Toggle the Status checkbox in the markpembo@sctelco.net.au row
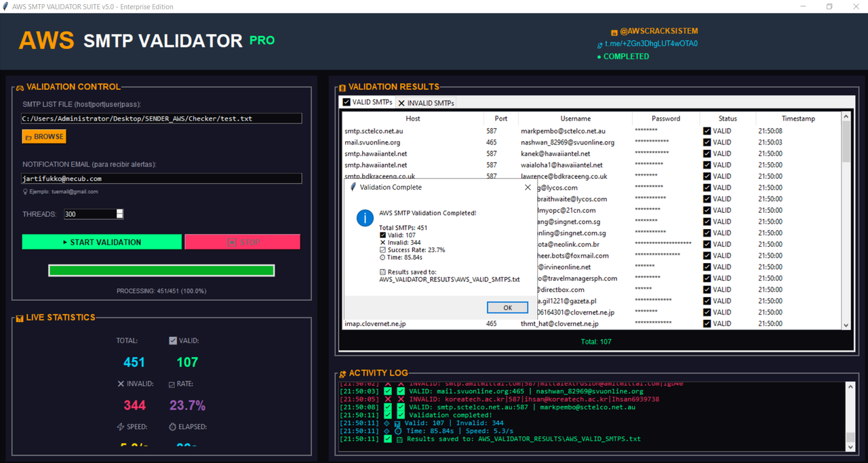The width and height of the screenshot is (868, 463). (x=707, y=132)
